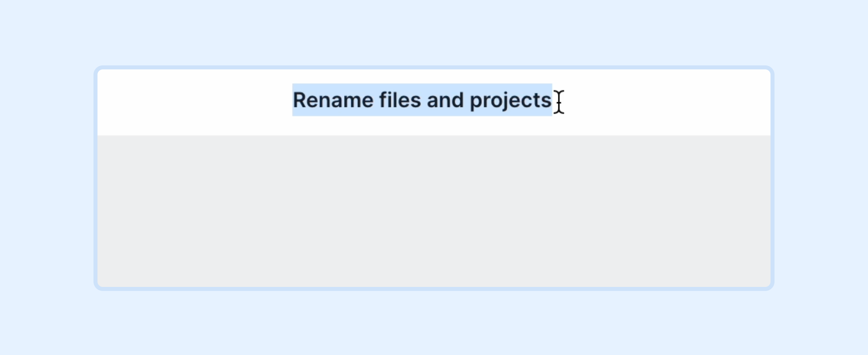The image size is (868, 355).
Task: Click the blue rounded border of the card
Action: click(x=434, y=67)
